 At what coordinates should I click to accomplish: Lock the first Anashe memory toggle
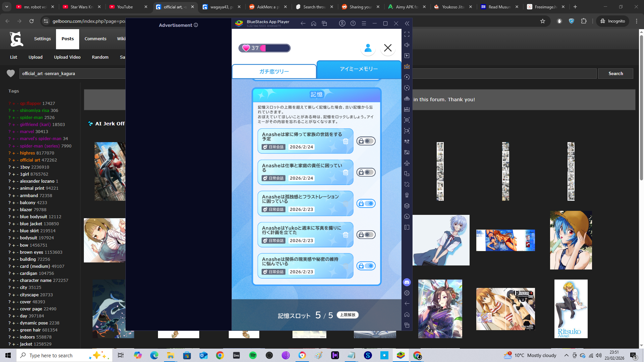(366, 141)
